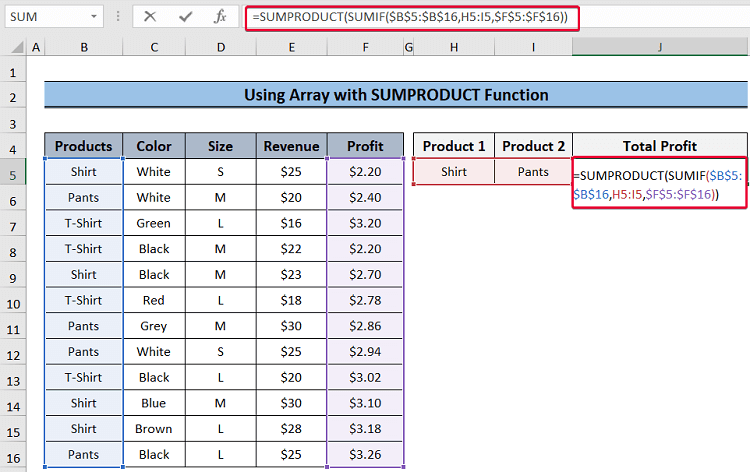Open the Insert Function fx dialog
The image size is (750, 472).
tap(219, 17)
